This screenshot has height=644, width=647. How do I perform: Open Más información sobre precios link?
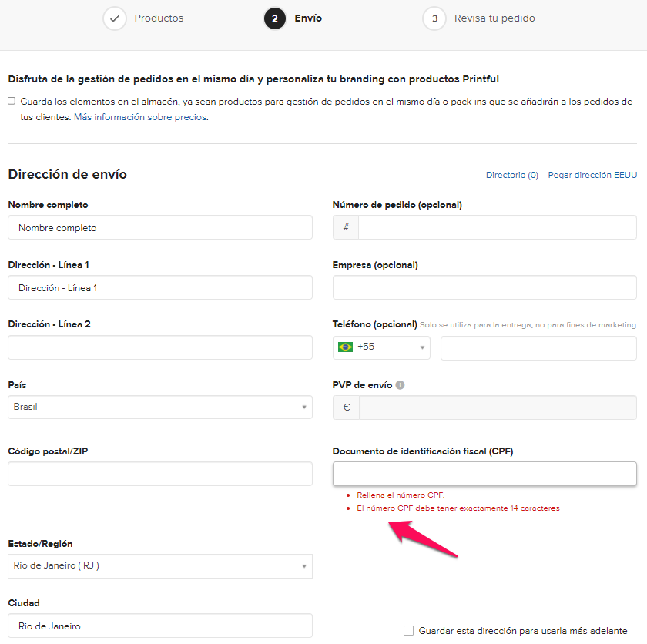140,118
